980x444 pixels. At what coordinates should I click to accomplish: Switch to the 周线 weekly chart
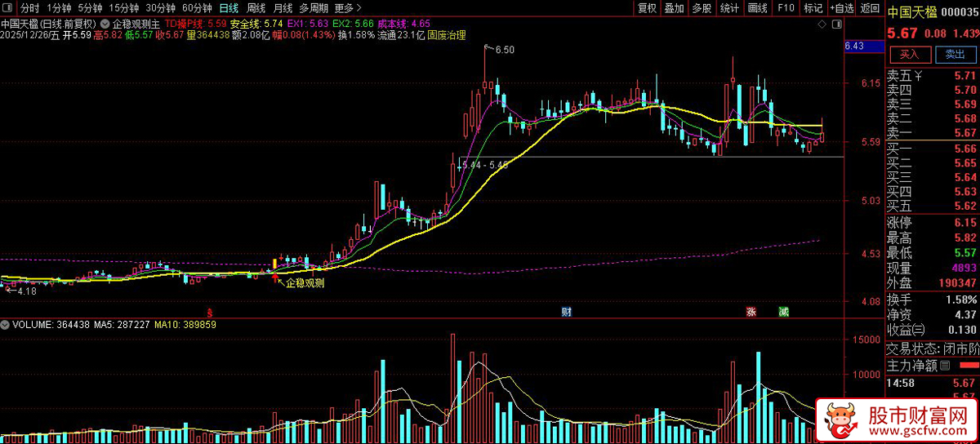tap(256, 8)
